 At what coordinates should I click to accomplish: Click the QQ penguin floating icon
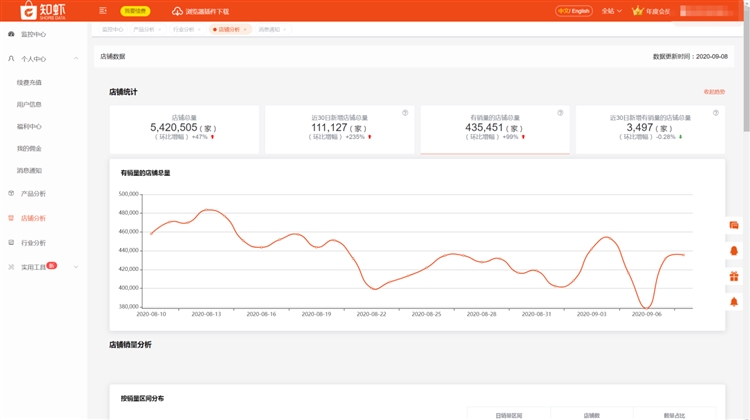[x=734, y=251]
